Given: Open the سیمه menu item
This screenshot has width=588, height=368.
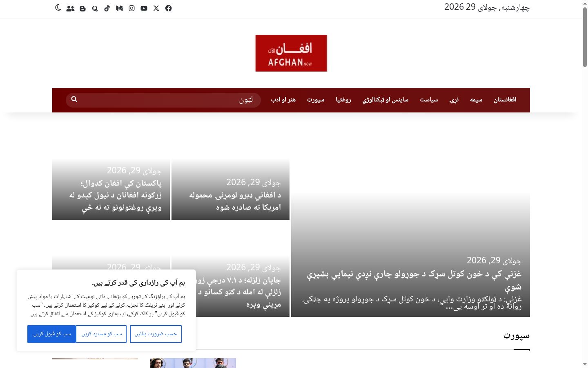Looking at the screenshot, I should [476, 100].
